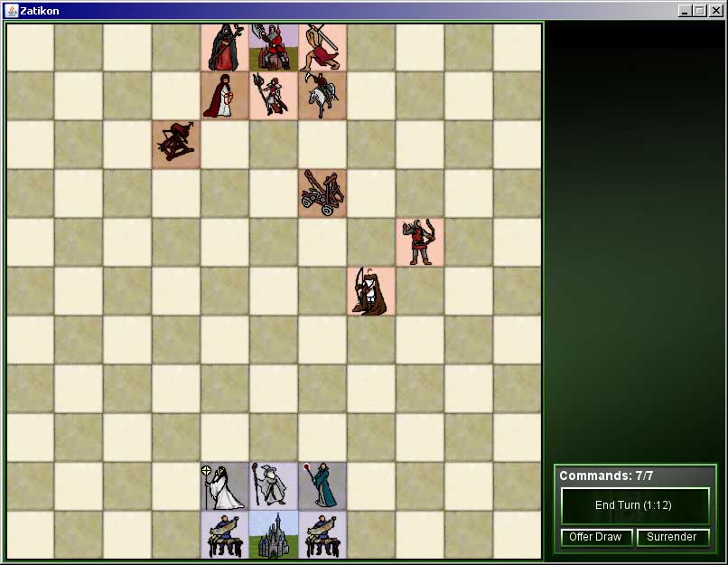Select the grey-robed wizard with staff
The image size is (728, 565).
point(274,486)
